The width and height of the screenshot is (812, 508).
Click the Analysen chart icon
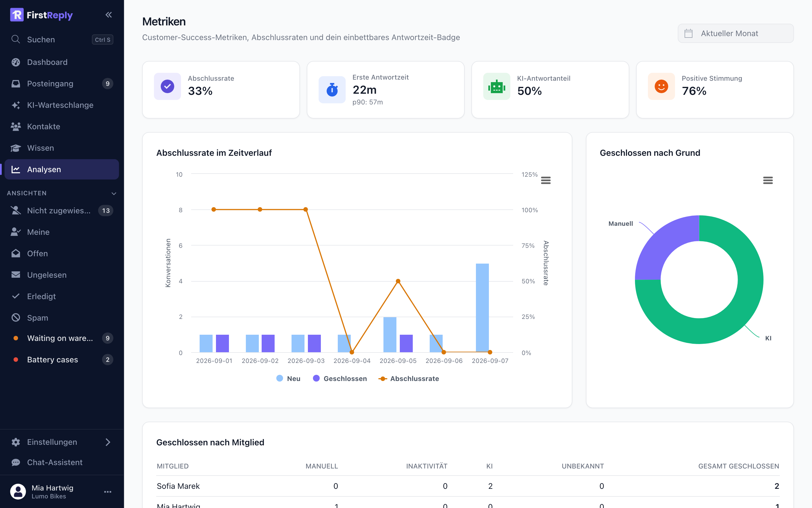16,169
